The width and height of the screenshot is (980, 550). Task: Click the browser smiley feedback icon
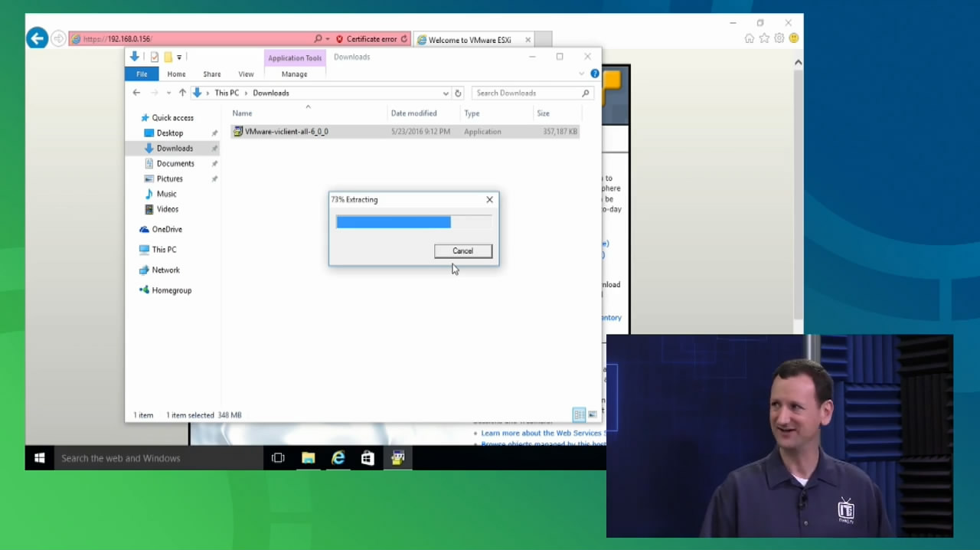[794, 38]
